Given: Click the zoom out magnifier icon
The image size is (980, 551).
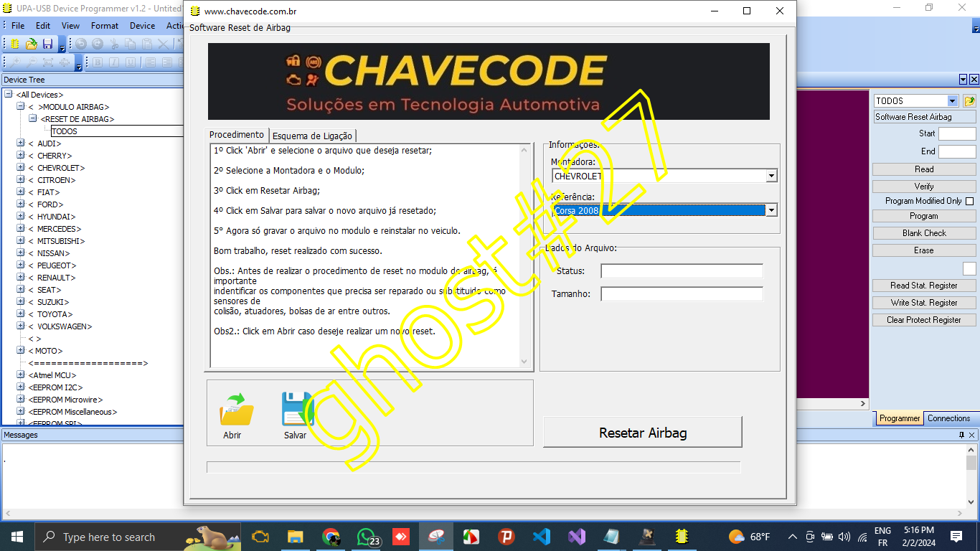Looking at the screenshot, I should coord(31,62).
